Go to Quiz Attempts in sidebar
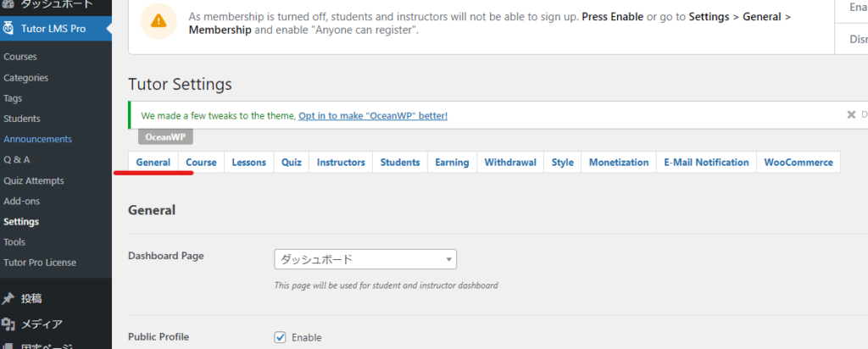 (33, 180)
